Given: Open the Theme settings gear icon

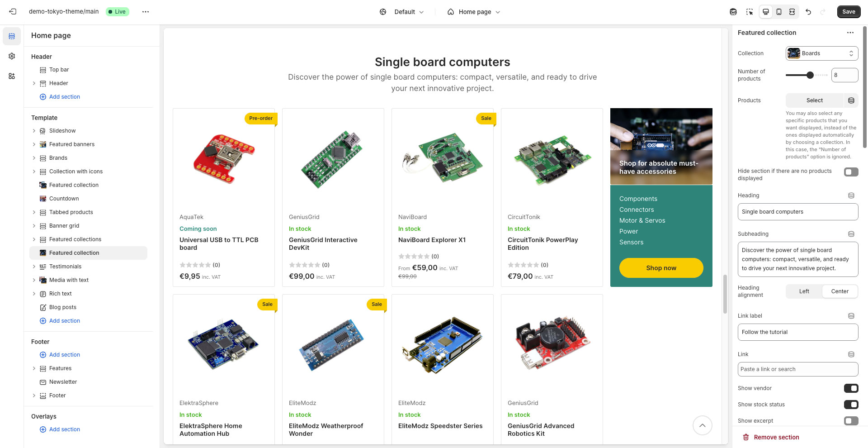Looking at the screenshot, I should [x=12, y=56].
